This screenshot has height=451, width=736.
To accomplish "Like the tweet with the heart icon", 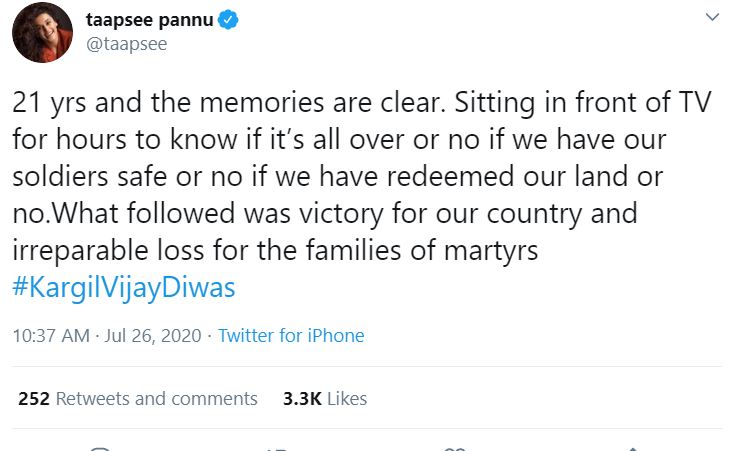I will 455,449.
